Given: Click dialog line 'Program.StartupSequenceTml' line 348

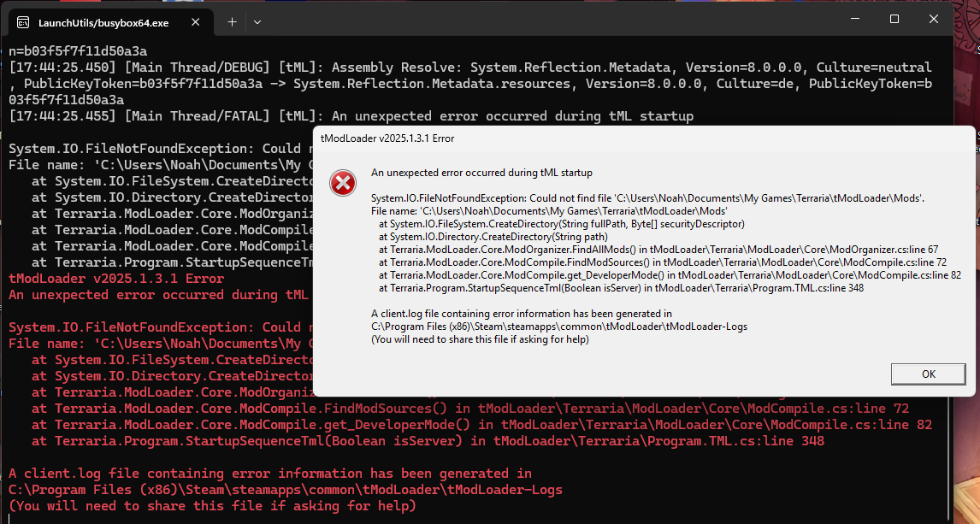Looking at the screenshot, I should tap(621, 288).
